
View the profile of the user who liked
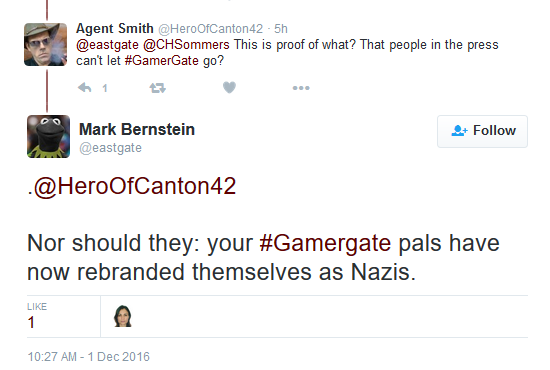122,316
